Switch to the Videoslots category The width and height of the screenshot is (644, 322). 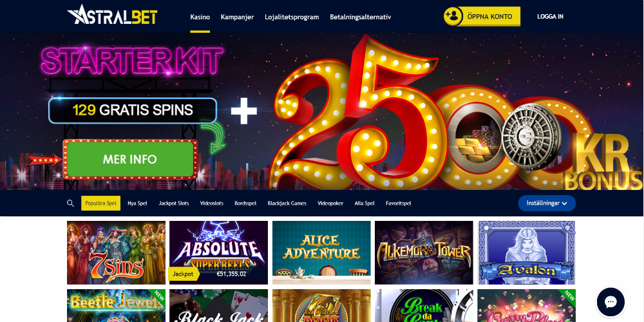pyautogui.click(x=211, y=204)
